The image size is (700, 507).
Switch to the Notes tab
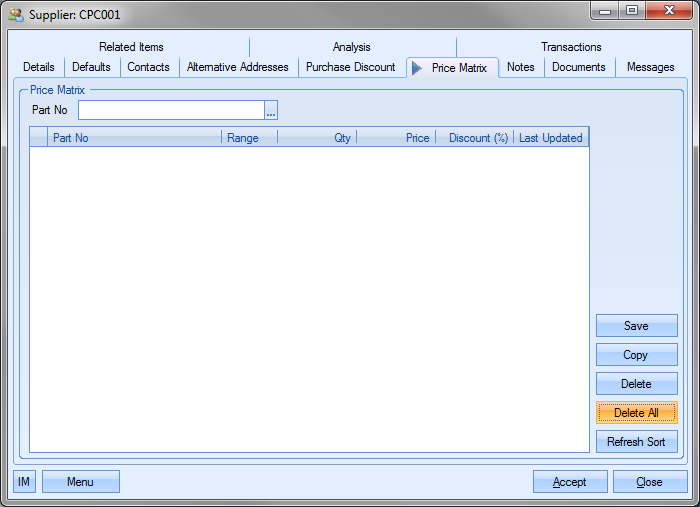[521, 67]
